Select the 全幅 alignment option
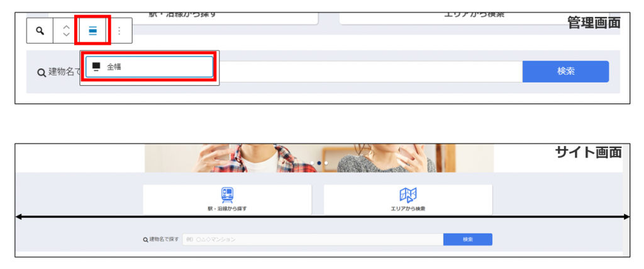644x269 pixels. [150, 66]
